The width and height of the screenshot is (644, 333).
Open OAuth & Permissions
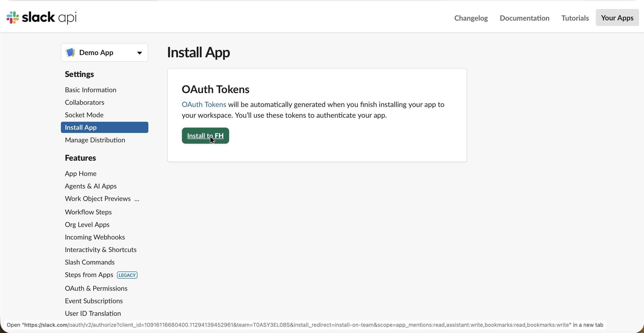[x=96, y=288]
